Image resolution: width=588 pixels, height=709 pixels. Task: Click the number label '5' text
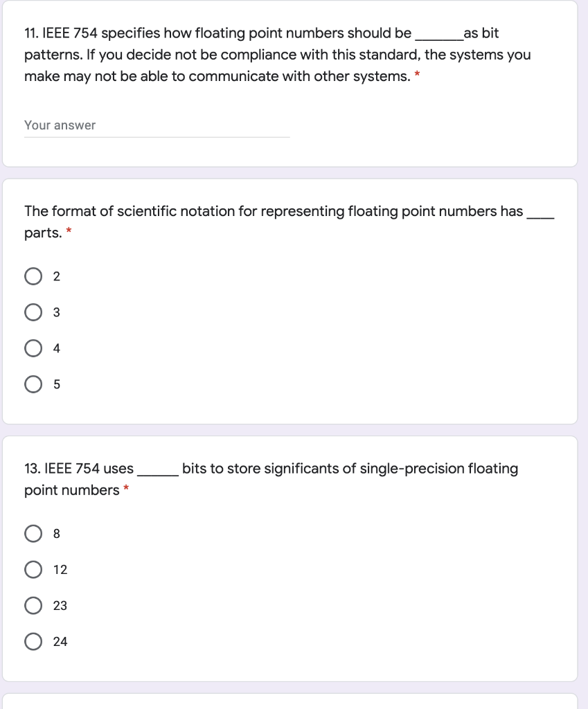(x=57, y=384)
